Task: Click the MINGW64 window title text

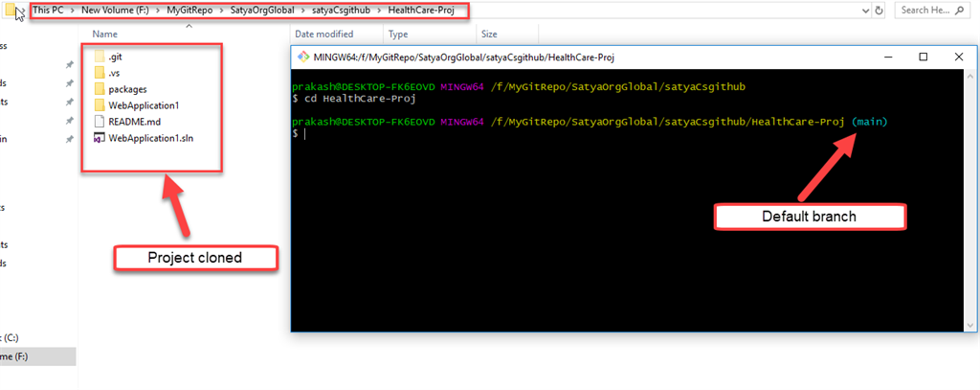Action: click(464, 57)
